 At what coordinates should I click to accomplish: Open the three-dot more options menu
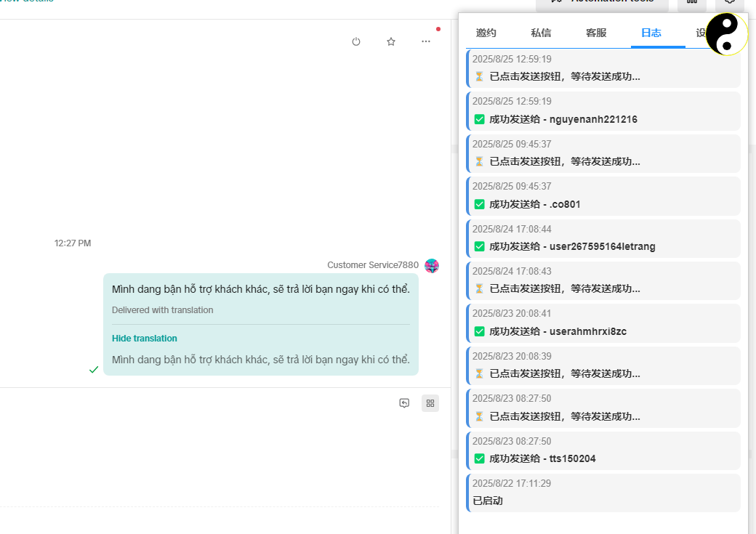[x=426, y=42]
